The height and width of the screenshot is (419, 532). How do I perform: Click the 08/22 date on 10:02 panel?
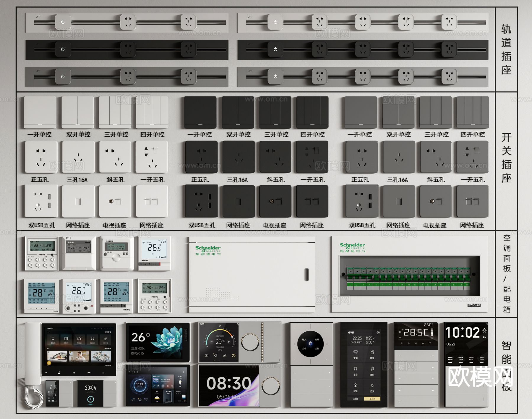point(451,344)
